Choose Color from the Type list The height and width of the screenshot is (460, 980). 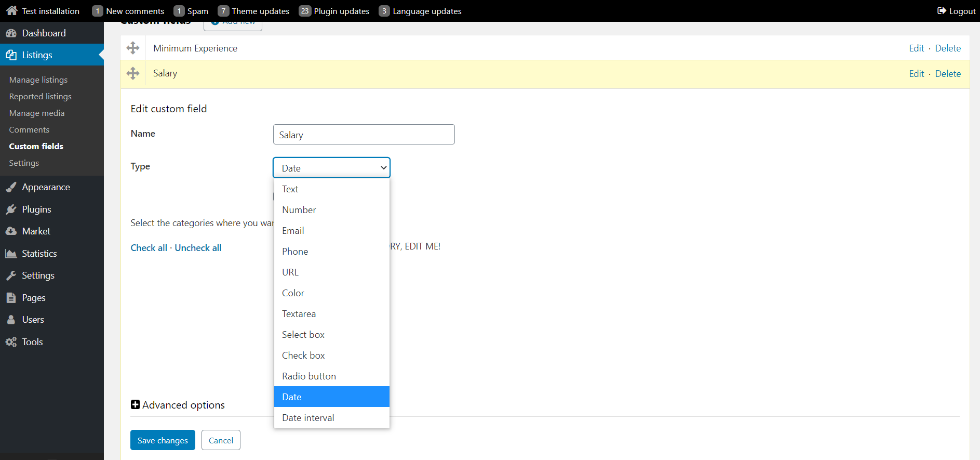coord(332,293)
